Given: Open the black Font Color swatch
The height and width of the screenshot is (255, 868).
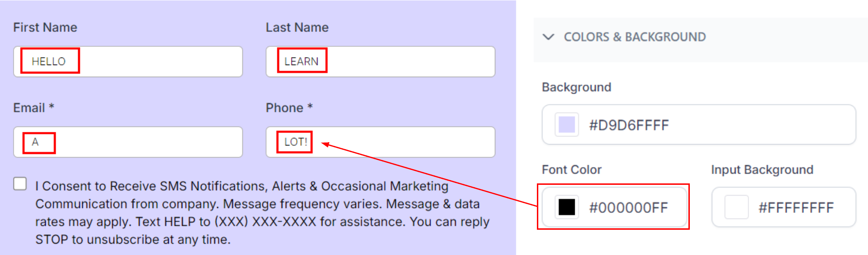Looking at the screenshot, I should click(x=567, y=207).
